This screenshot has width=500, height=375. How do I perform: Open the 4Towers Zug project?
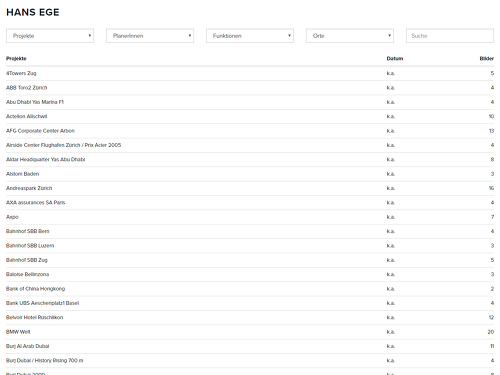(x=21, y=73)
